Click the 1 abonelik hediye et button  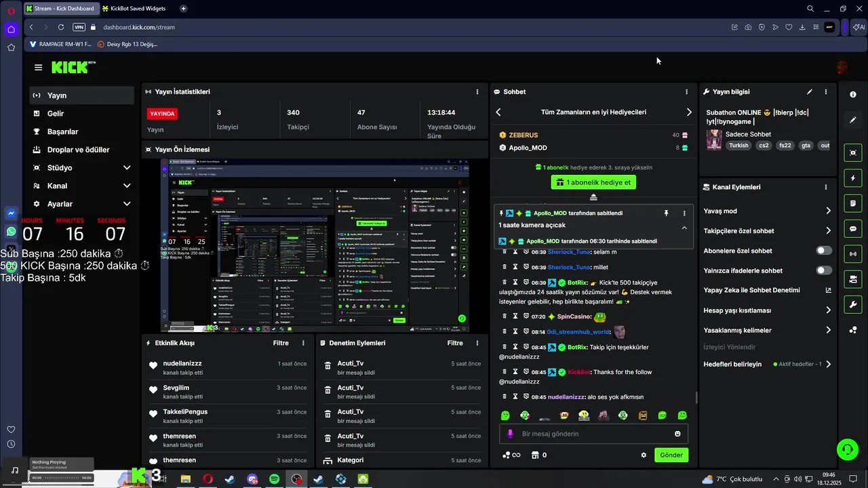pos(593,182)
